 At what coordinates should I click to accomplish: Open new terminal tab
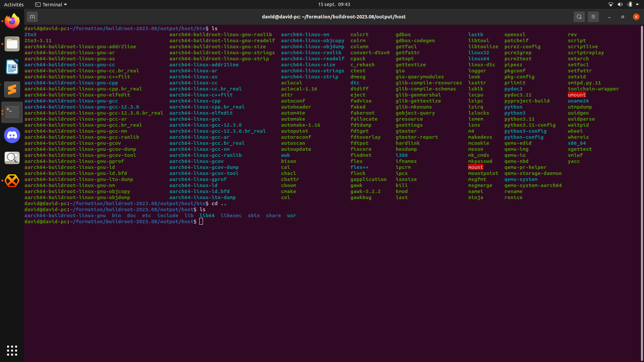click(x=32, y=17)
